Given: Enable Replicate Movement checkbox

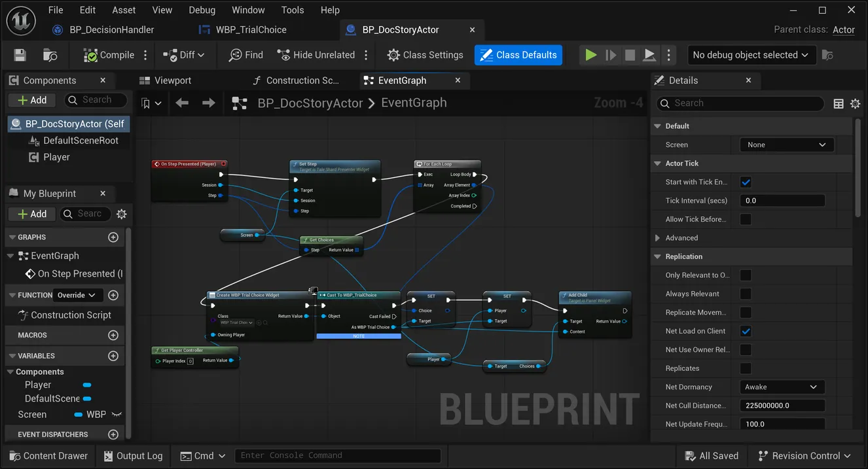Looking at the screenshot, I should point(746,313).
